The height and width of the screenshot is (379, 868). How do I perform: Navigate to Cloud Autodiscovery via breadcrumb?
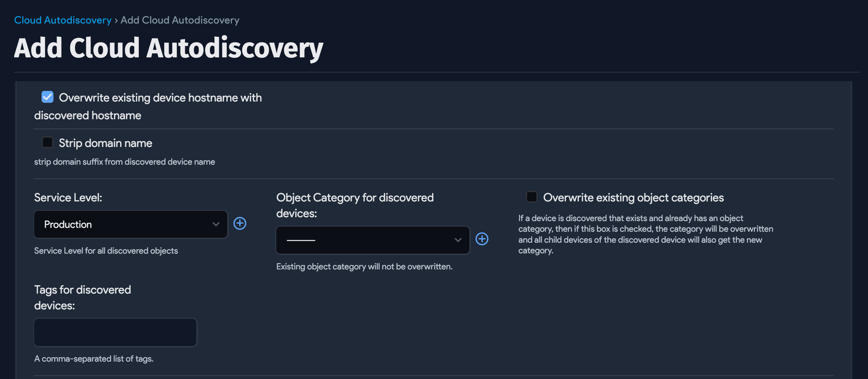point(62,20)
